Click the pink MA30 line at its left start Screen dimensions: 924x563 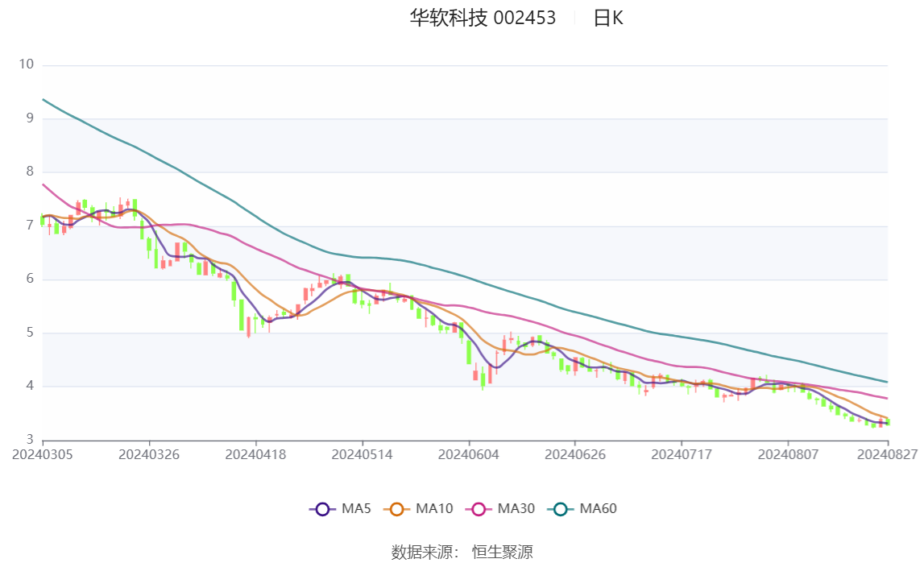pos(44,185)
